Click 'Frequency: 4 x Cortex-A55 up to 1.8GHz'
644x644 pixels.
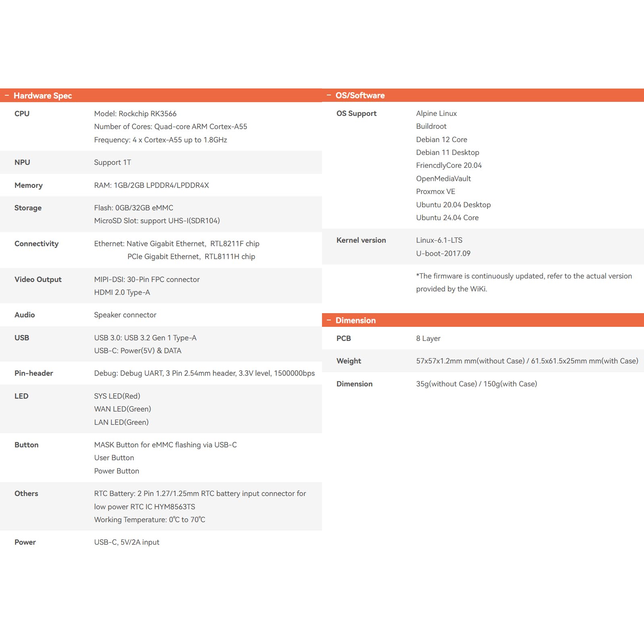click(x=161, y=140)
